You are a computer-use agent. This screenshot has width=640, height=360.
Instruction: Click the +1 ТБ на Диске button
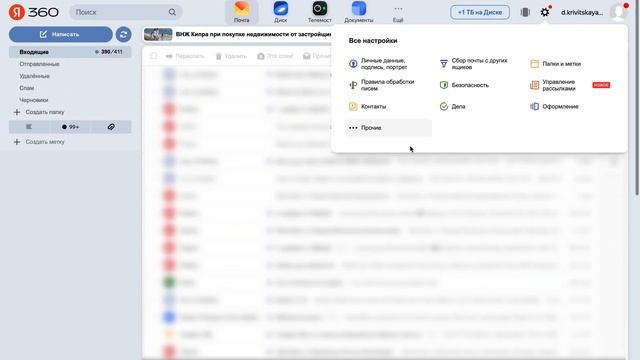480,12
